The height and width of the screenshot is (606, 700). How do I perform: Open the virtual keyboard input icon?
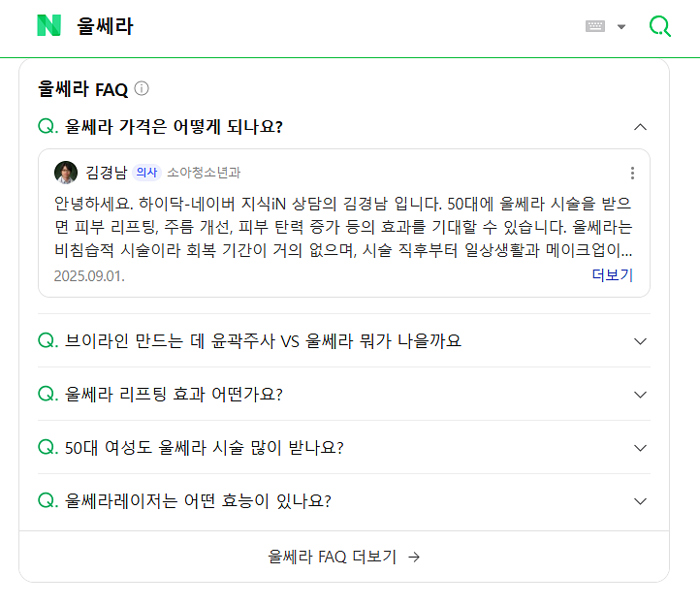coord(595,26)
